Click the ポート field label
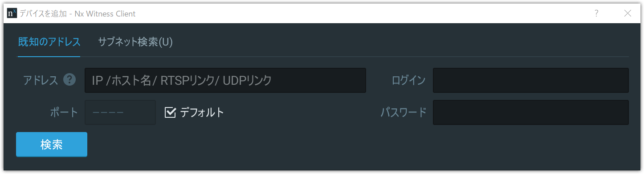 (x=64, y=112)
